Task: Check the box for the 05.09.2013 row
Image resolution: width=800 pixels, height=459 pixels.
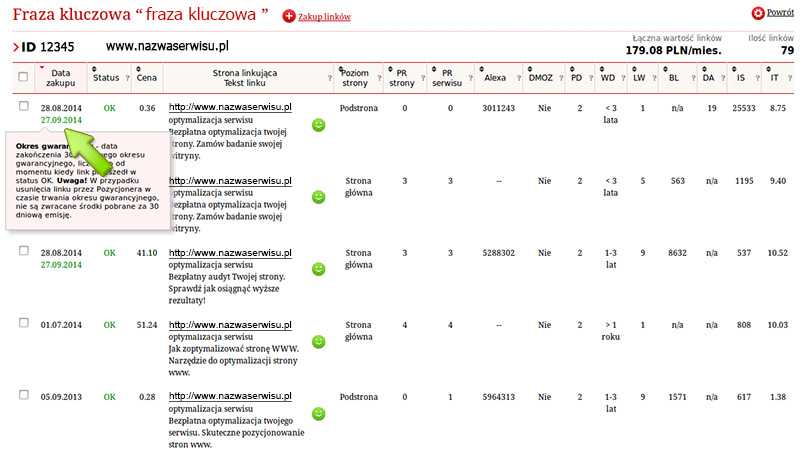Action: (23, 394)
